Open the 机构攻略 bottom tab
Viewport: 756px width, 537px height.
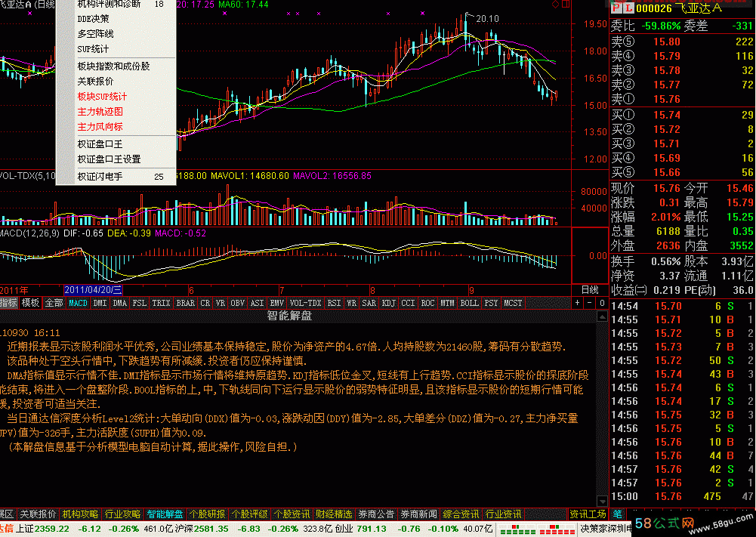tap(81, 514)
